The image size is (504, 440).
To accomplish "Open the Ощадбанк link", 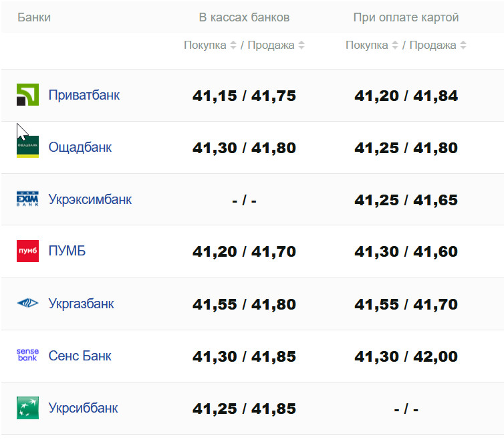I will click(x=80, y=147).
